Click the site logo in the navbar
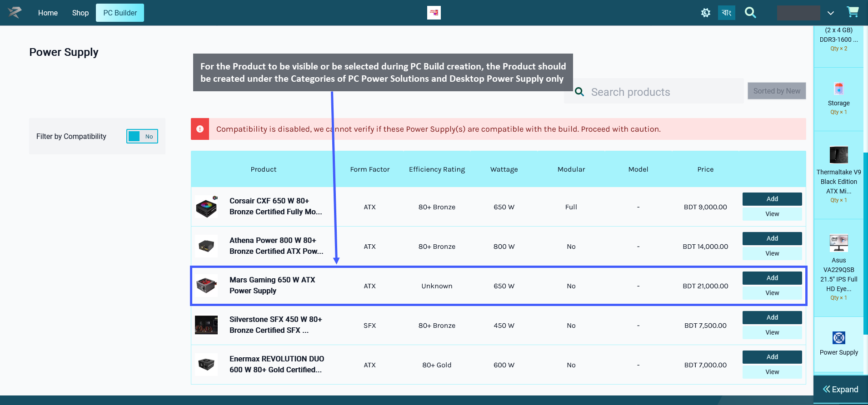The image size is (868, 405). (15, 13)
